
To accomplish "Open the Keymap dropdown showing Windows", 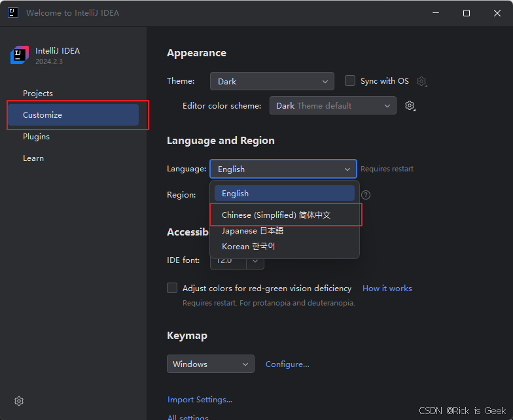I will point(211,364).
